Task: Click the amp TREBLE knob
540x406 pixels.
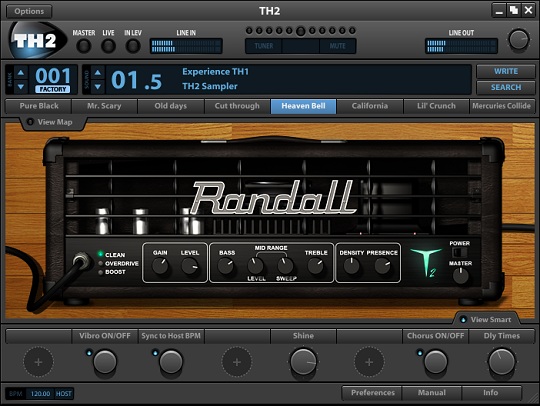Action: click(x=315, y=266)
